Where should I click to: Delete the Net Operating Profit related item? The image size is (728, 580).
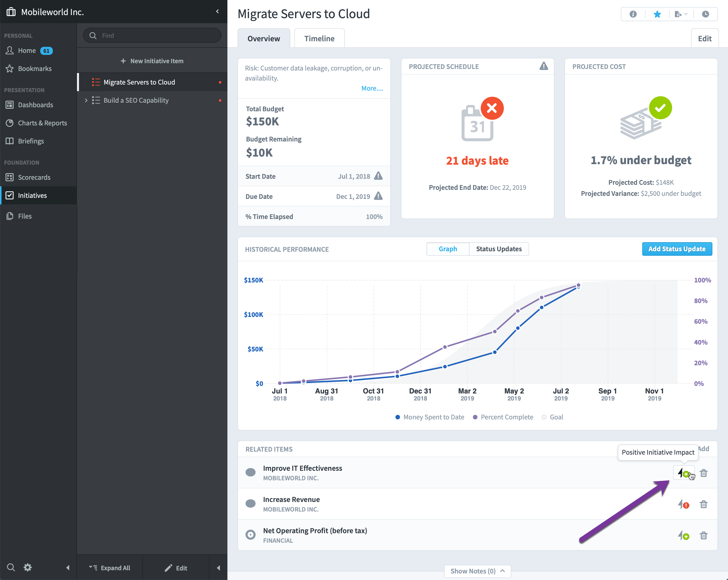pos(704,535)
